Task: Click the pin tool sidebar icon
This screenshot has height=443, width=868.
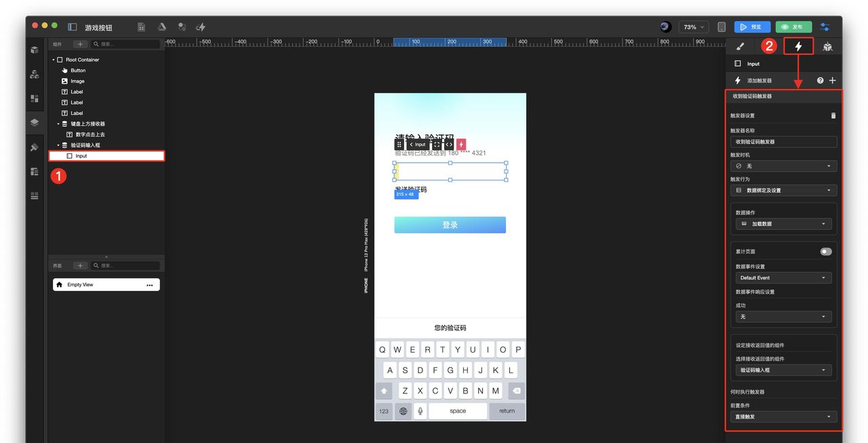Action: pos(35,147)
